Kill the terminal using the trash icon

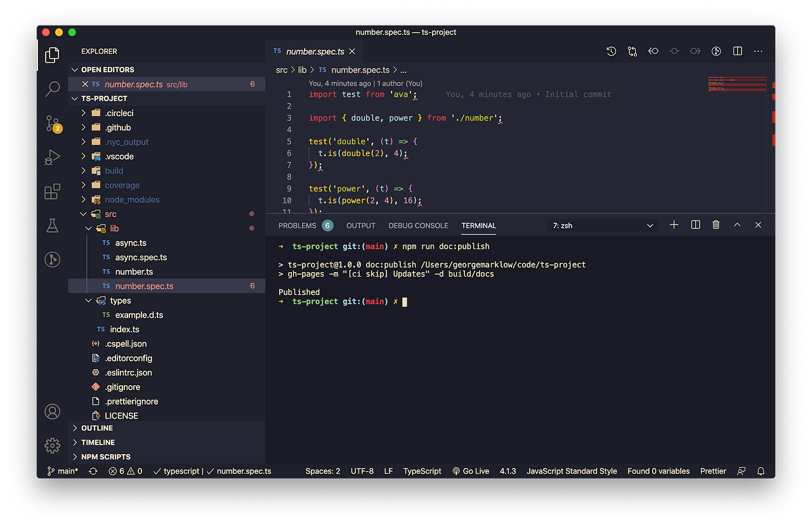point(716,224)
